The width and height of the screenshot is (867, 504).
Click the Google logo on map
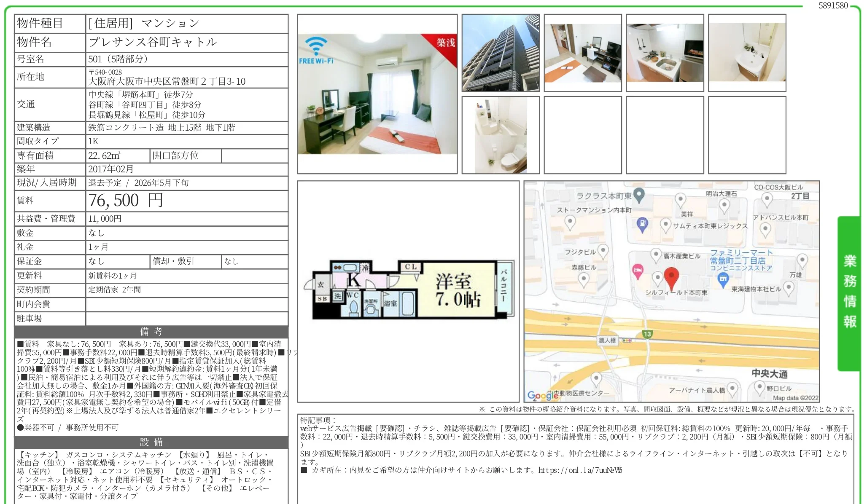click(543, 395)
